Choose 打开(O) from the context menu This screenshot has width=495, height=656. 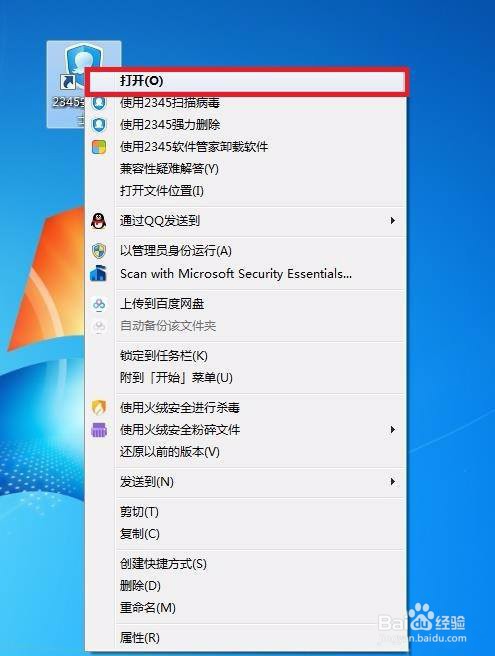(x=247, y=81)
